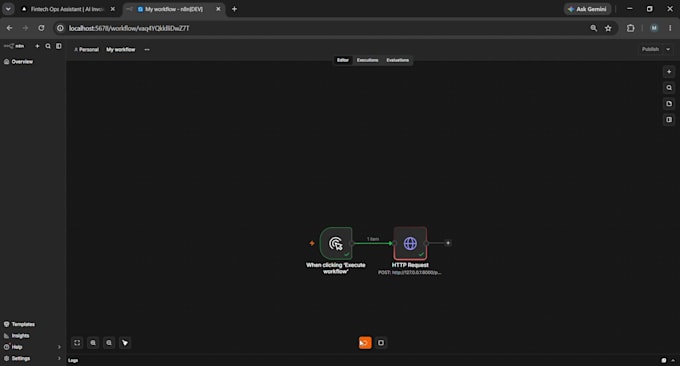
Task: Switch to the Evaluations tab
Action: 398,60
